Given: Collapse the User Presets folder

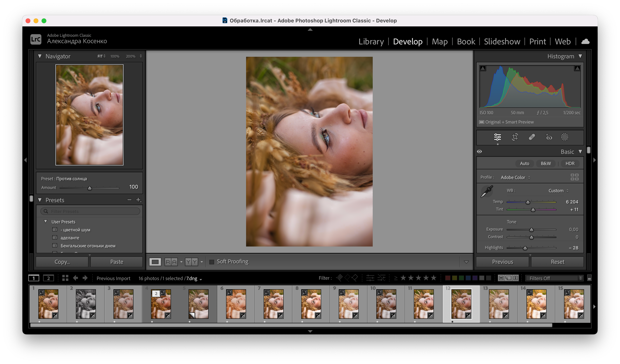Looking at the screenshot, I should pyautogui.click(x=46, y=221).
